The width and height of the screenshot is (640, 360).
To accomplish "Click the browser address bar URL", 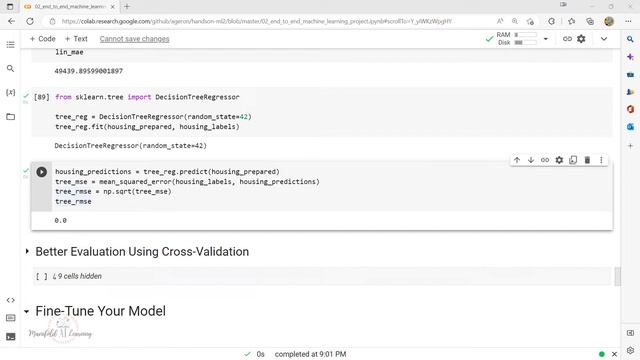I will 257,21.
